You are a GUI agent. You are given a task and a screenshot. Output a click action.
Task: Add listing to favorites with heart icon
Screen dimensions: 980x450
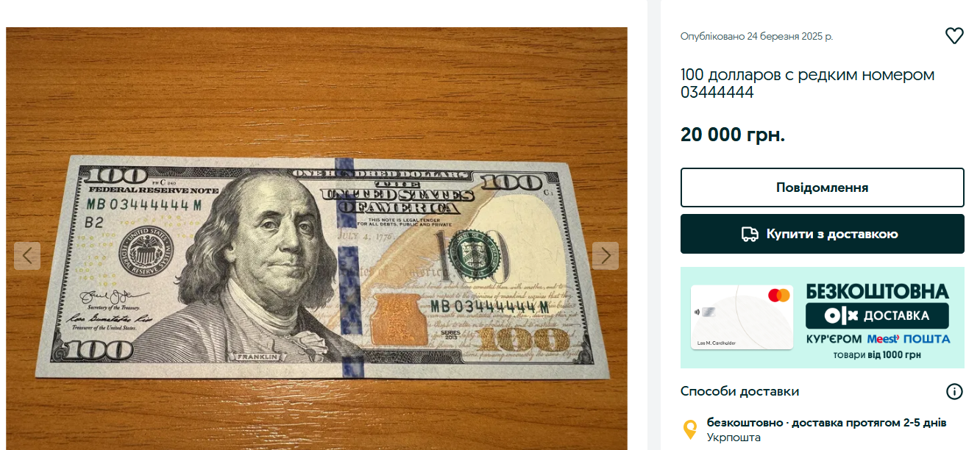coord(954,36)
